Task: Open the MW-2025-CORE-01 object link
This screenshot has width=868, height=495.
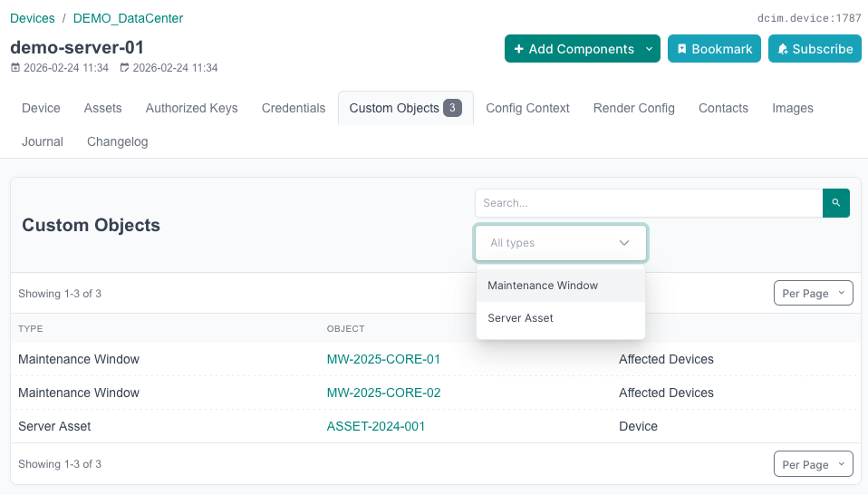Action: pyautogui.click(x=383, y=359)
